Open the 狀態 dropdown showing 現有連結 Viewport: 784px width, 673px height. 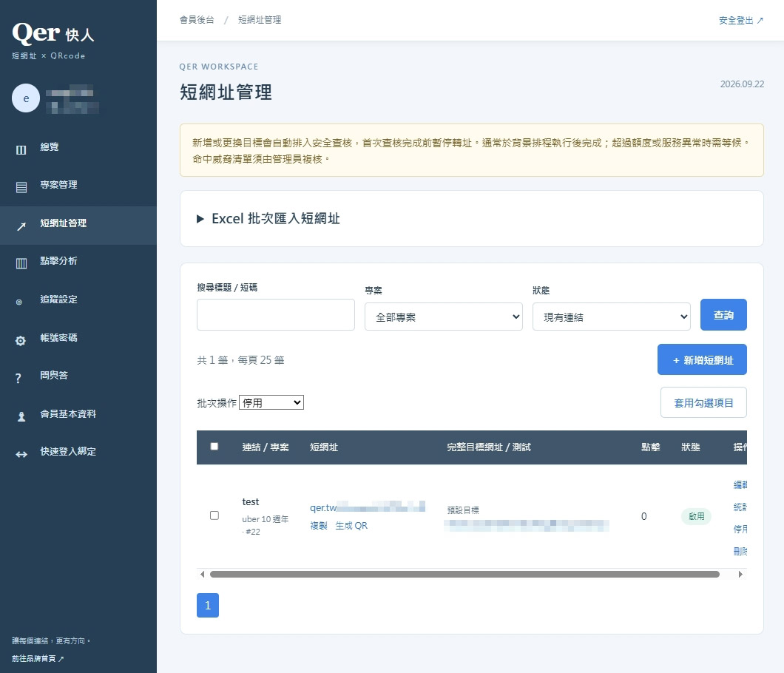tap(612, 317)
